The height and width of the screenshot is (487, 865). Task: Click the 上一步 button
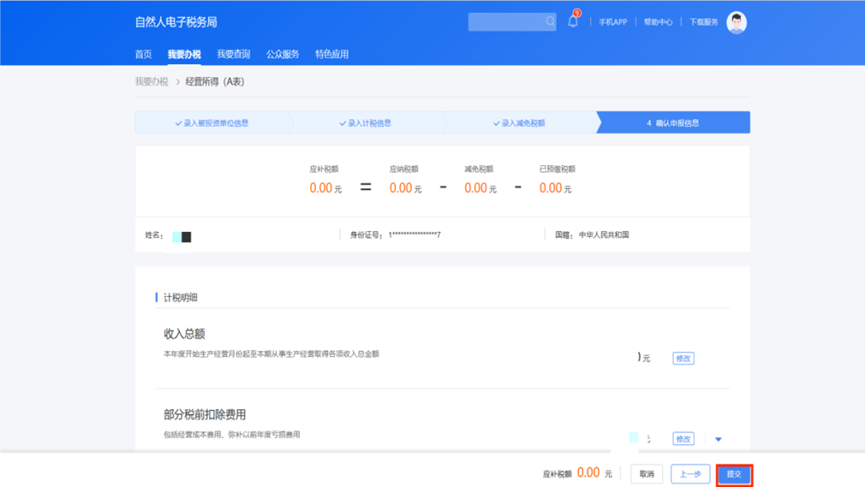689,474
